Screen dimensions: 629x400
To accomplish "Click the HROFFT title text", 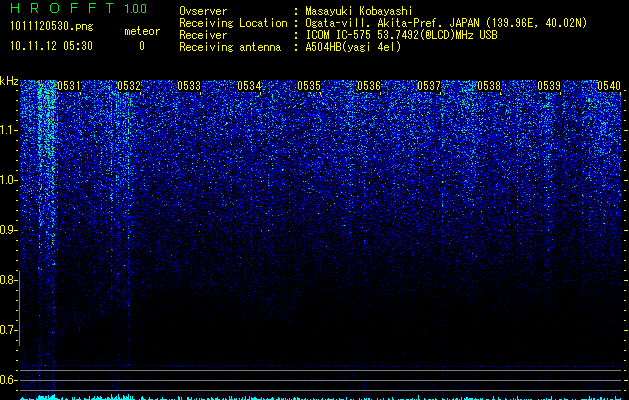I will click(x=62, y=8).
